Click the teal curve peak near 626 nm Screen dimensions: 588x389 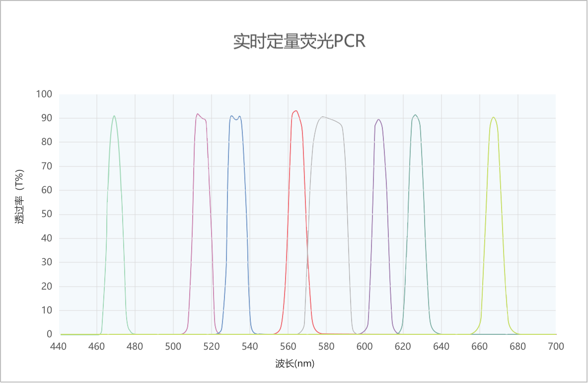coord(415,115)
